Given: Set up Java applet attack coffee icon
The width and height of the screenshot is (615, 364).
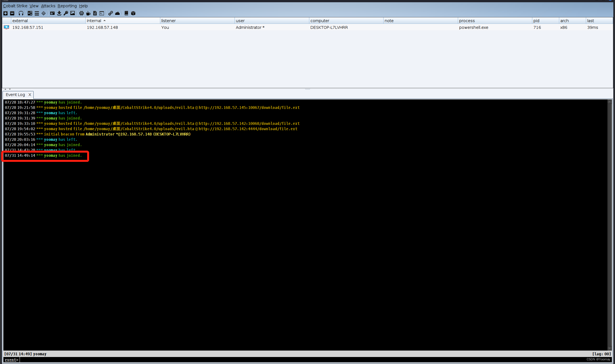Looking at the screenshot, I should (88, 13).
